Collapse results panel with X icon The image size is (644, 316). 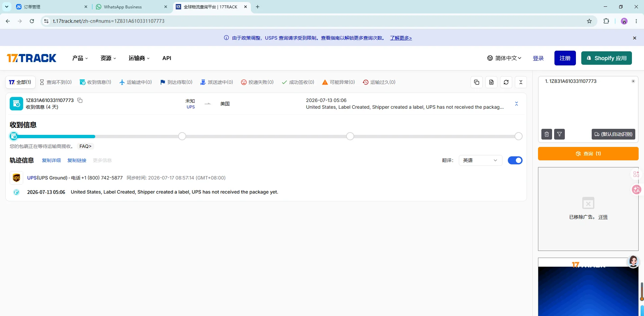click(521, 82)
